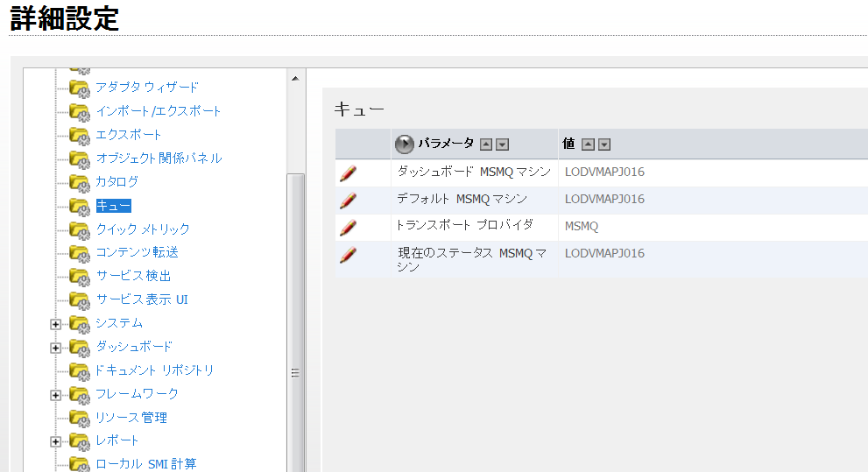Open リソース管理 settings
The height and width of the screenshot is (472, 868).
[131, 418]
